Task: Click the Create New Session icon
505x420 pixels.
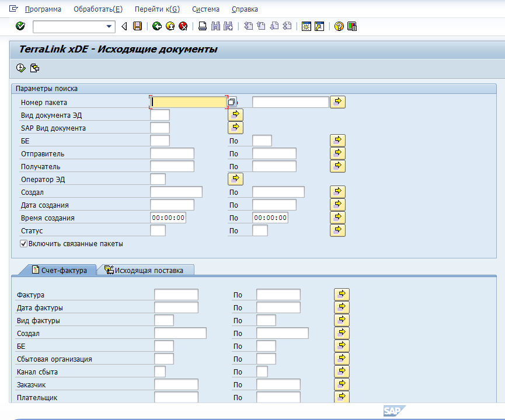Action: (307, 26)
